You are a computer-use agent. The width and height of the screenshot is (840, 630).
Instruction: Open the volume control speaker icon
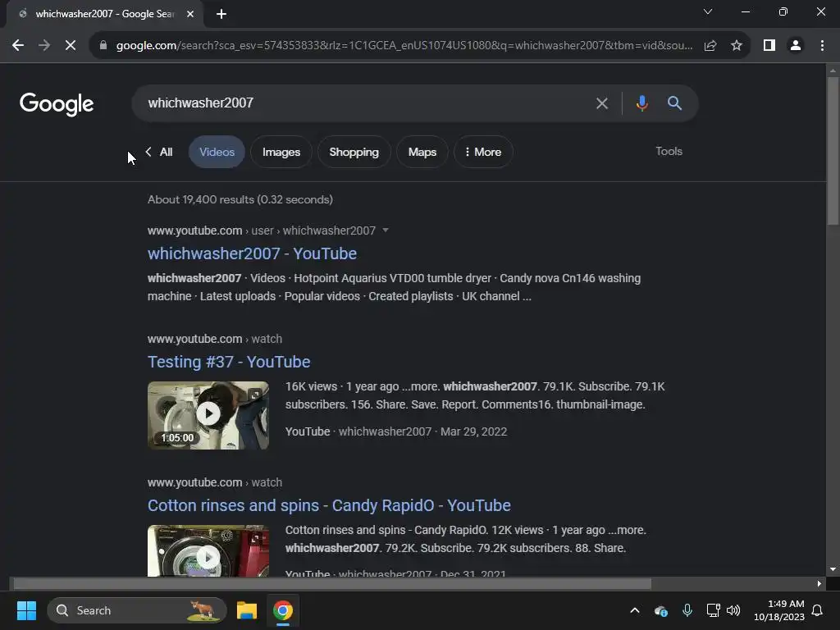pyautogui.click(x=733, y=610)
